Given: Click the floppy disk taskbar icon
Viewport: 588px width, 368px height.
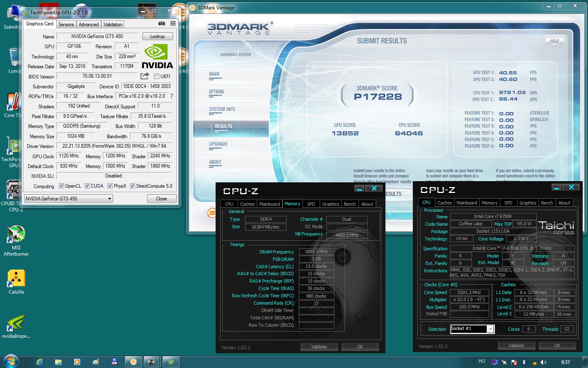Looking at the screenshot, I should point(114,362).
